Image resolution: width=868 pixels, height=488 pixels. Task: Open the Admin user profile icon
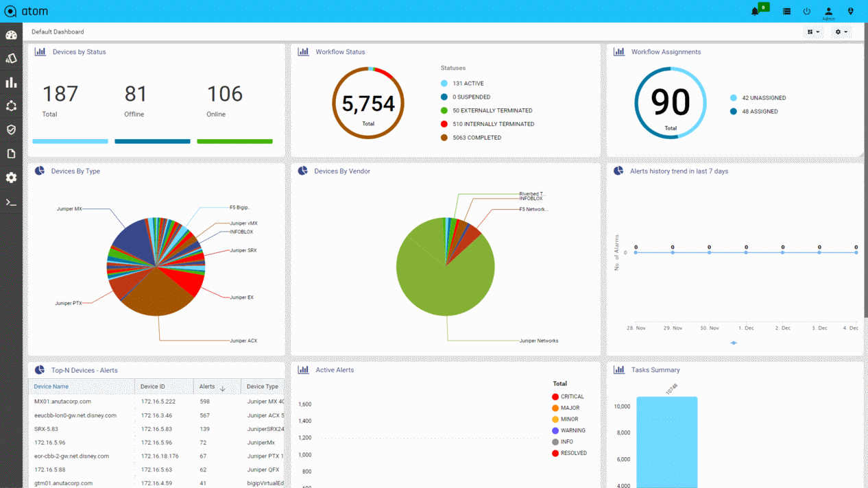tap(828, 12)
